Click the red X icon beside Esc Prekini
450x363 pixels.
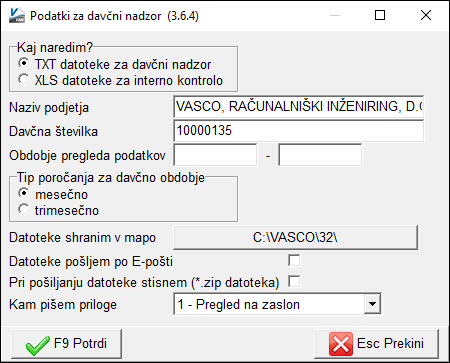pos(340,344)
